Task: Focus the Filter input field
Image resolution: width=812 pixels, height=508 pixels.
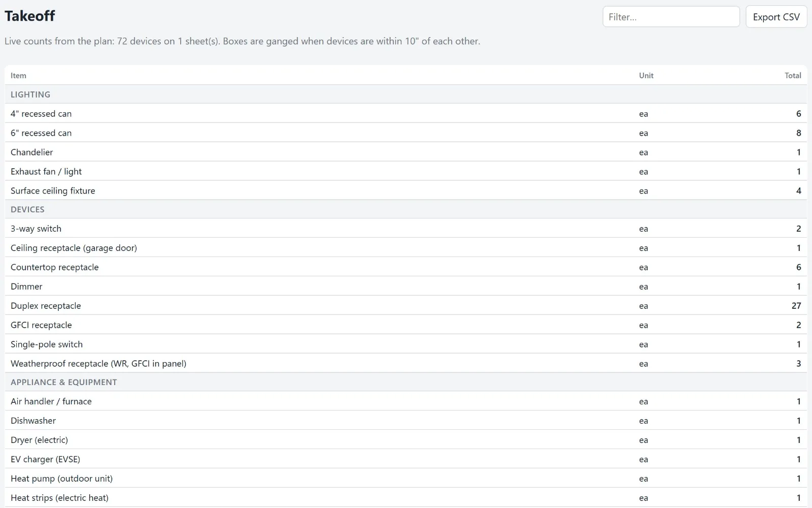Action: tap(671, 17)
